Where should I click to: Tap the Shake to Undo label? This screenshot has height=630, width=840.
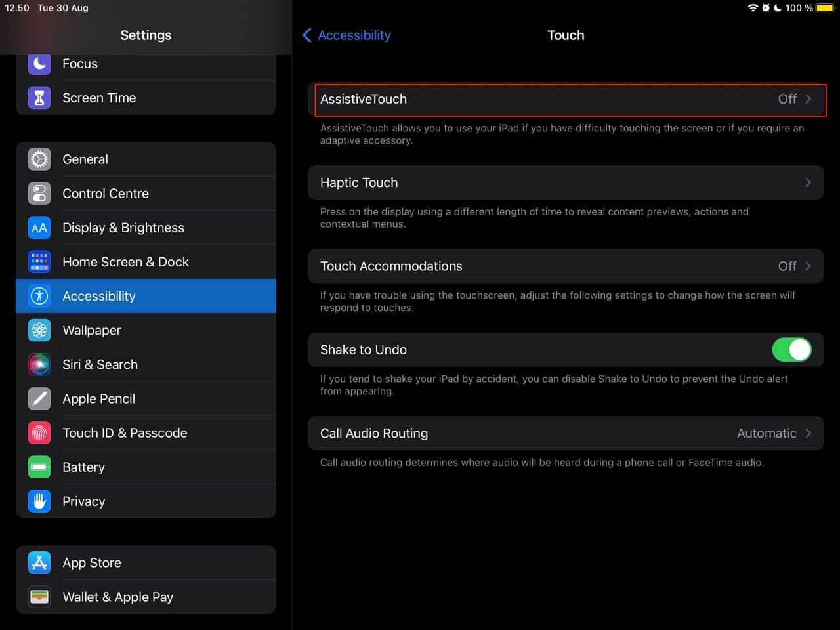[364, 350]
